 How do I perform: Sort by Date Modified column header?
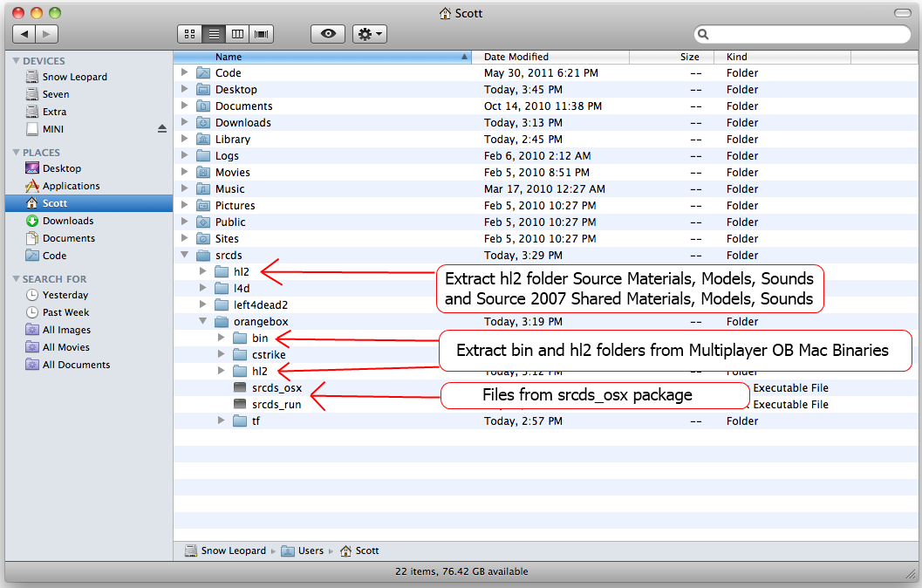(x=551, y=57)
